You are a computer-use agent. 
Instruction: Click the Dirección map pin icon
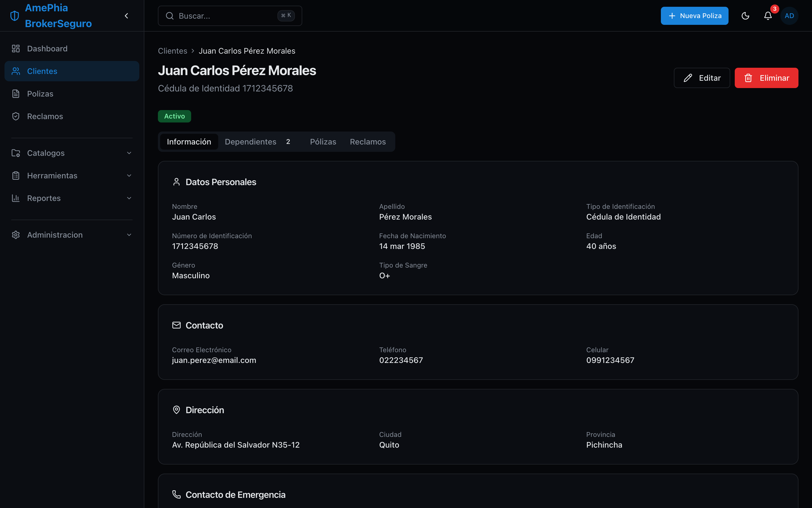coord(176,410)
